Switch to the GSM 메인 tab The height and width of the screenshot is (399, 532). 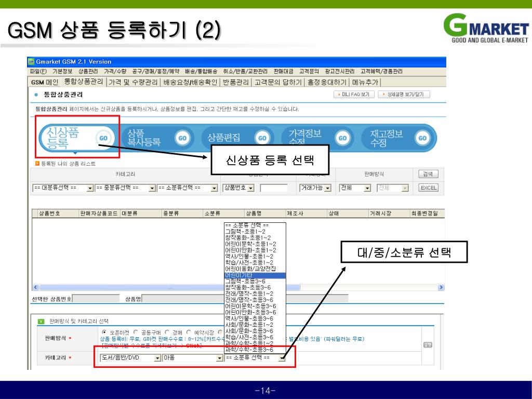tap(45, 82)
